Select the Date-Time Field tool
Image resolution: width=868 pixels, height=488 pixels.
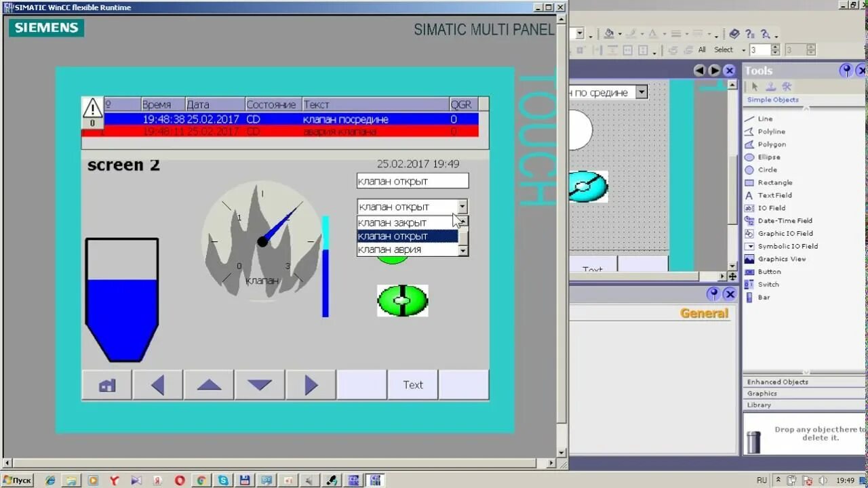[x=778, y=220]
